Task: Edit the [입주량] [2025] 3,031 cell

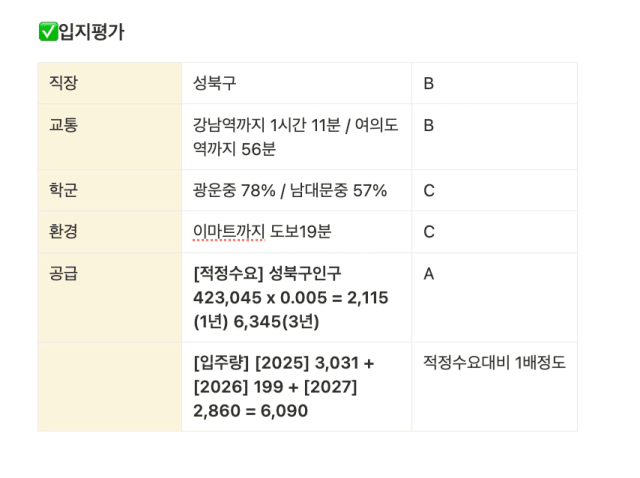Action: point(296,387)
